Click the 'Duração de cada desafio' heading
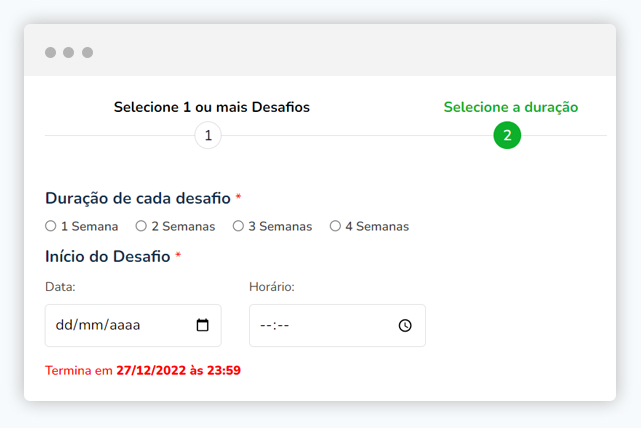 tap(138, 198)
